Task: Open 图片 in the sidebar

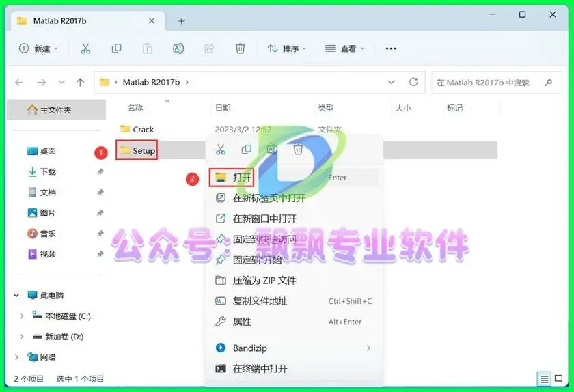Action: click(x=42, y=212)
